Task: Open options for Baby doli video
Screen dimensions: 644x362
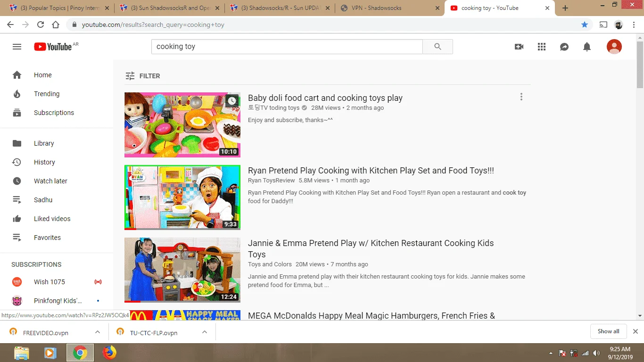Action: coord(521,97)
